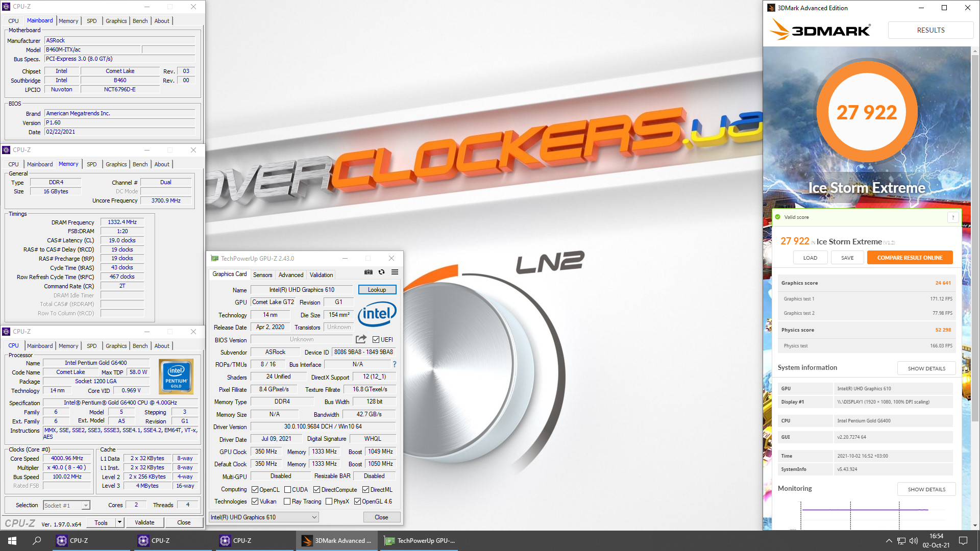Open Socket #1 selection dropdown
The image size is (980, 551).
click(x=66, y=506)
